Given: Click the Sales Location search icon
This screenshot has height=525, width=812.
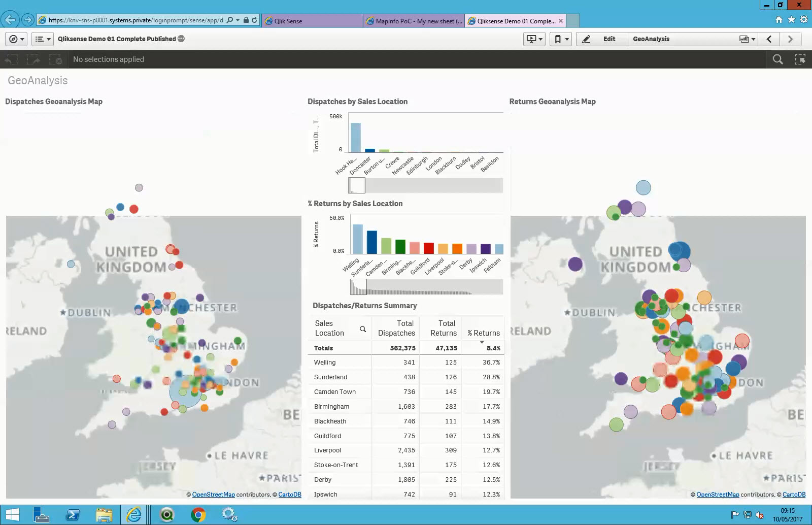Looking at the screenshot, I should [x=363, y=329].
